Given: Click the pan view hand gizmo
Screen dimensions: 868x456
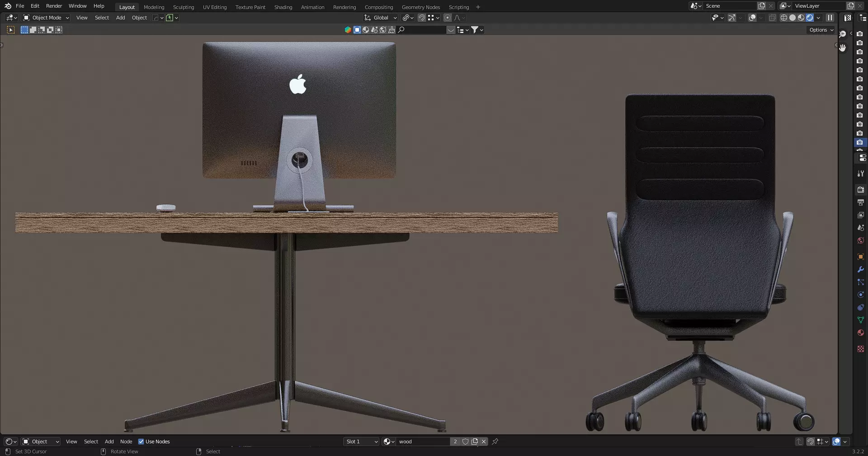Looking at the screenshot, I should coord(843,47).
